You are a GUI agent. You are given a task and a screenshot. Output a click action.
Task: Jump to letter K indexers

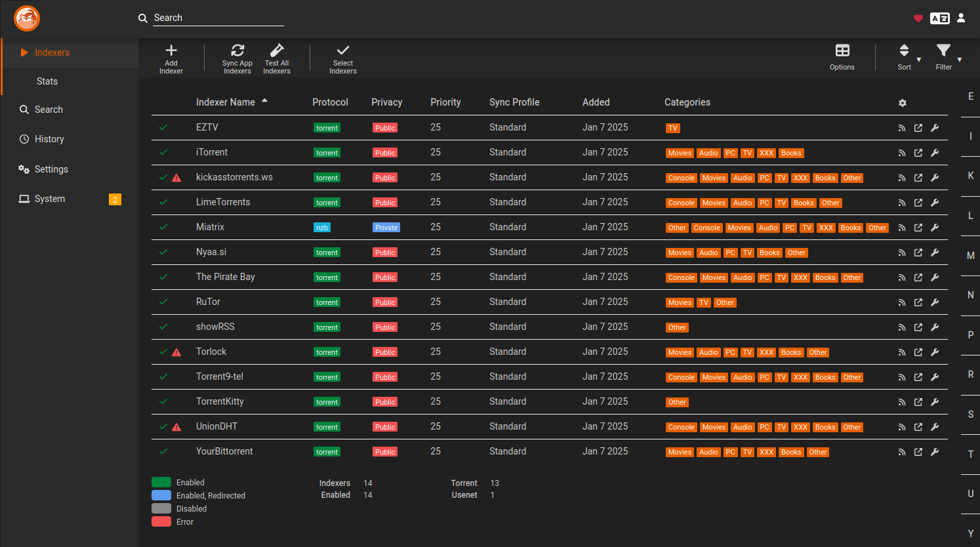point(971,176)
